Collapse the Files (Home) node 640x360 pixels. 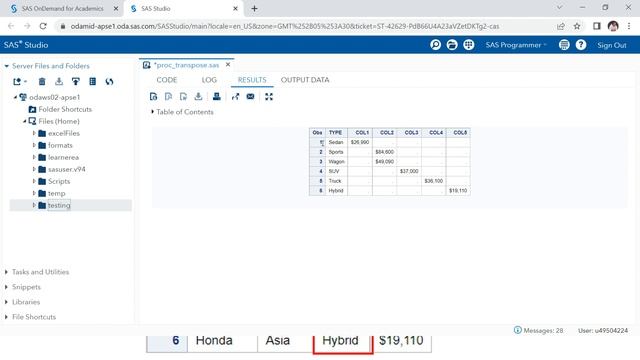[24, 121]
